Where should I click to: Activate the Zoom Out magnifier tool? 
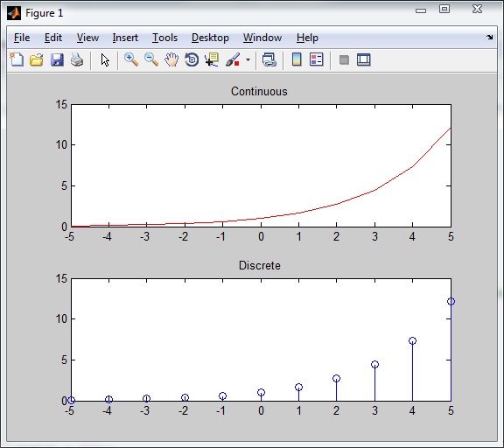(x=151, y=59)
